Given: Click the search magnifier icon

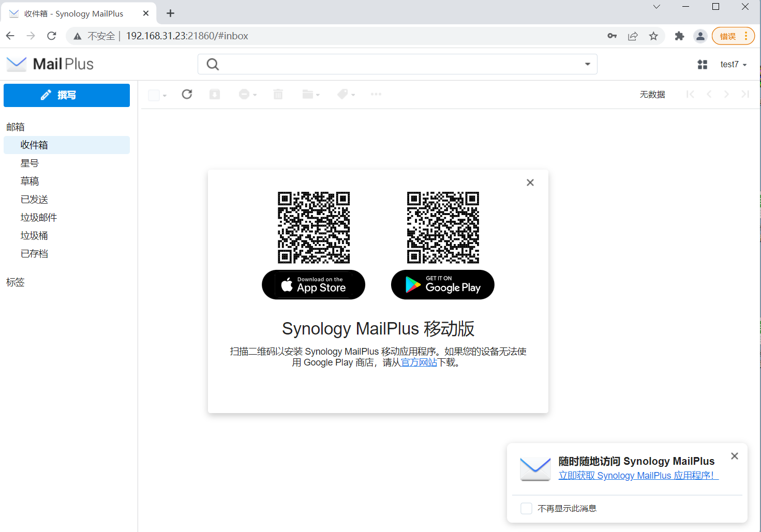Looking at the screenshot, I should pos(213,64).
